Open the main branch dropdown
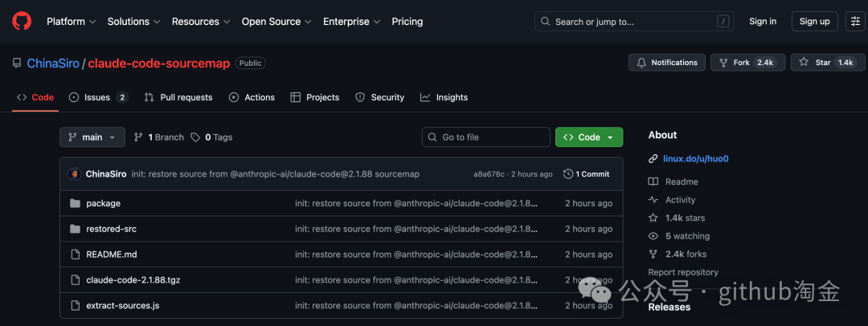 point(92,137)
